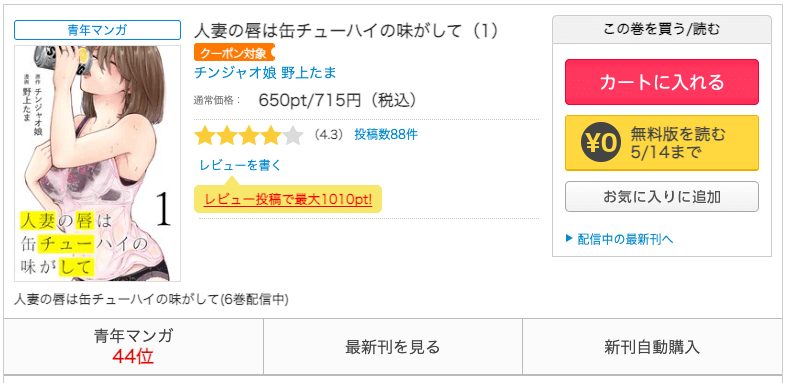Image resolution: width=786 pixels, height=383 pixels.
Task: Open author link チンジャオ娘
Action: 235,73
